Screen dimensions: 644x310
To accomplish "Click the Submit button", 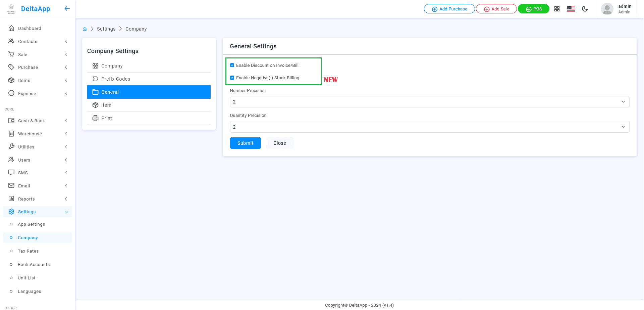I will [246, 143].
